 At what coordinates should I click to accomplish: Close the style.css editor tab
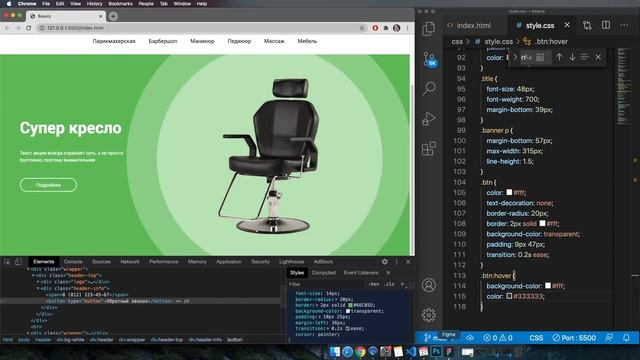[567, 25]
